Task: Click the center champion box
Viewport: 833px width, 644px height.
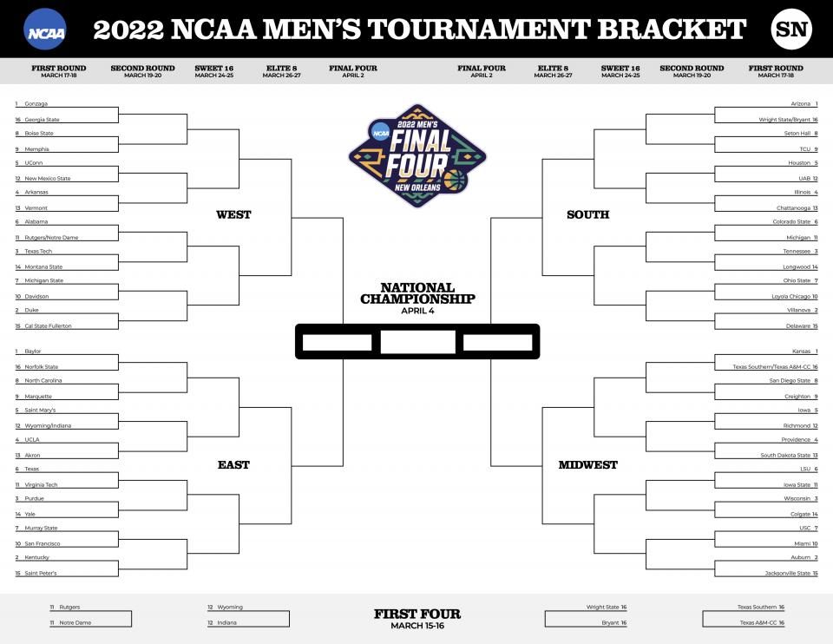Action: (417, 342)
